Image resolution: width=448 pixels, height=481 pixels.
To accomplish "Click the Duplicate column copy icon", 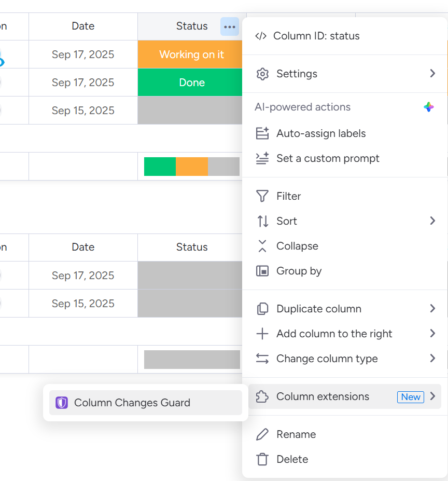I will click(262, 308).
